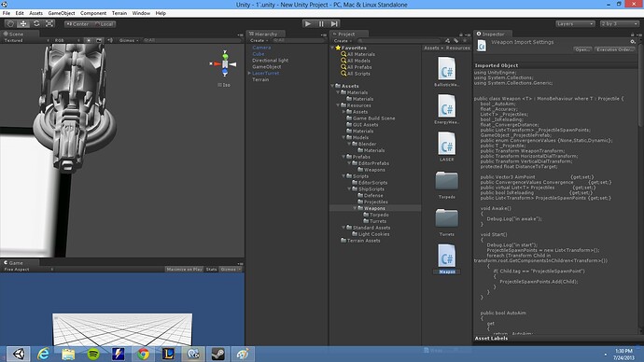
Task: Collapse the Standard Assets folder
Action: point(343,228)
